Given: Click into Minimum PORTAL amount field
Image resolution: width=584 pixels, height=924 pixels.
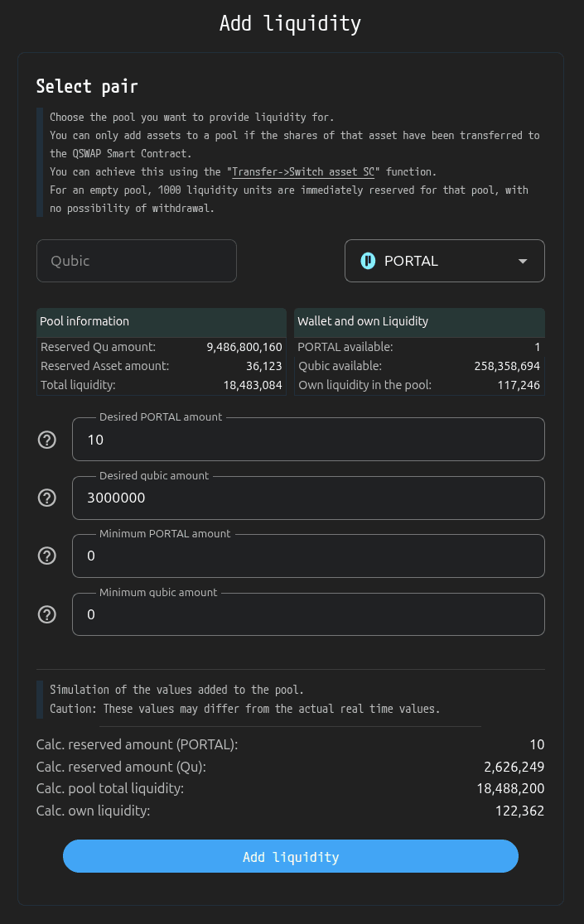Looking at the screenshot, I should [308, 556].
